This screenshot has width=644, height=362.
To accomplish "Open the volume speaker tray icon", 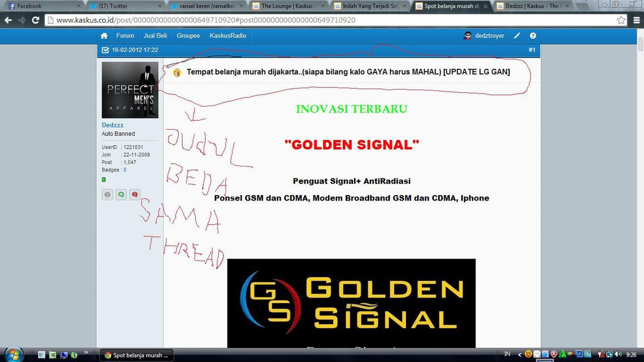I will [x=618, y=354].
